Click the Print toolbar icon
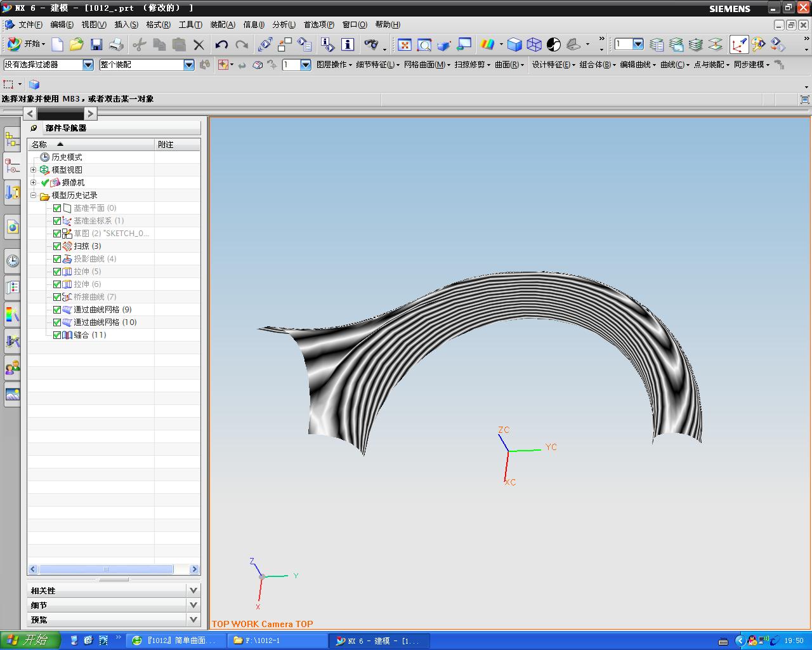Image resolution: width=812 pixels, height=650 pixels. [116, 44]
